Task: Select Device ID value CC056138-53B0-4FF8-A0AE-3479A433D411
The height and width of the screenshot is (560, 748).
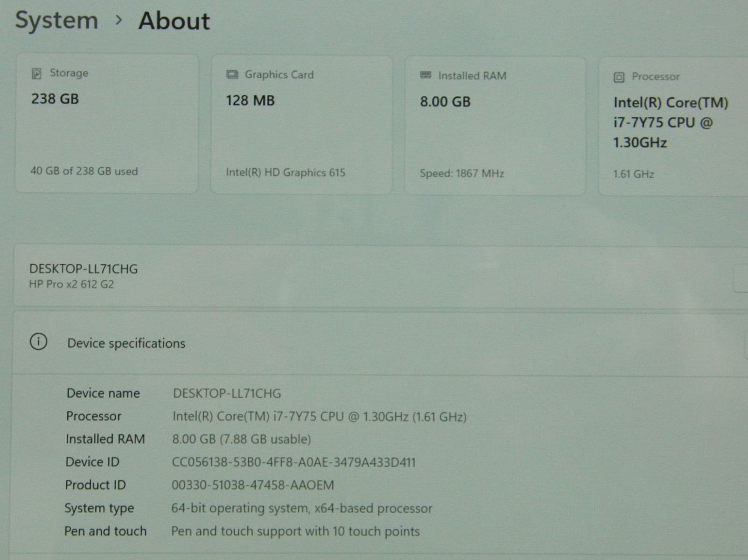Action: coord(294,462)
